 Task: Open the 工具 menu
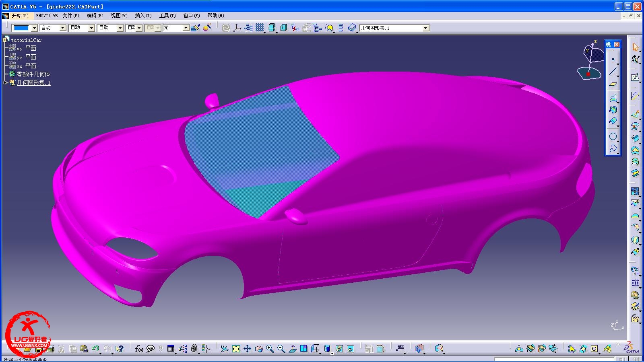pyautogui.click(x=167, y=16)
